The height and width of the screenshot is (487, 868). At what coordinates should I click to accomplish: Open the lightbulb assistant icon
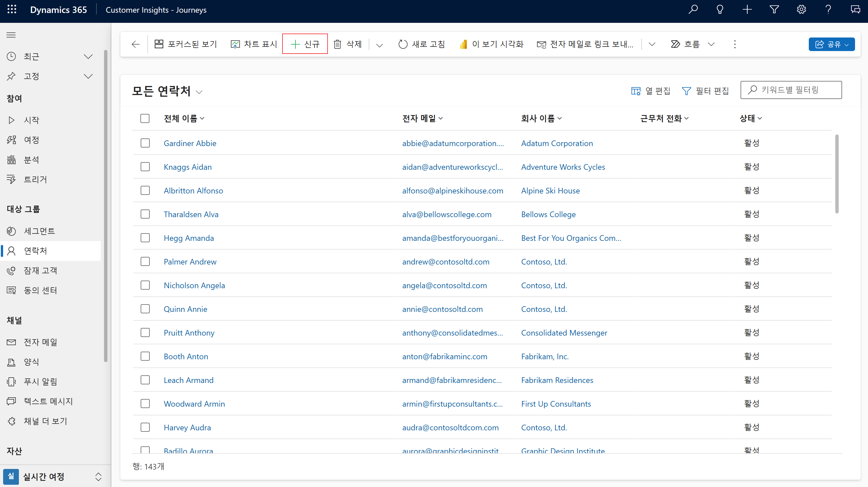point(720,9)
